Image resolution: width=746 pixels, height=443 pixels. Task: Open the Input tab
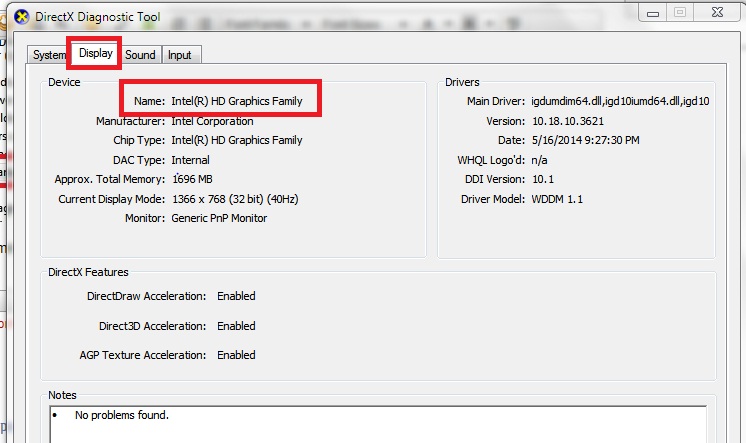pos(181,55)
